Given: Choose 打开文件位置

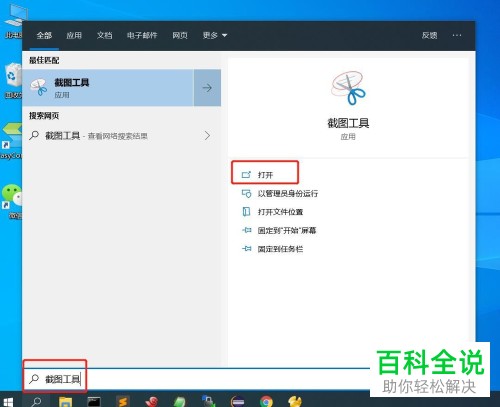Looking at the screenshot, I should (280, 212).
